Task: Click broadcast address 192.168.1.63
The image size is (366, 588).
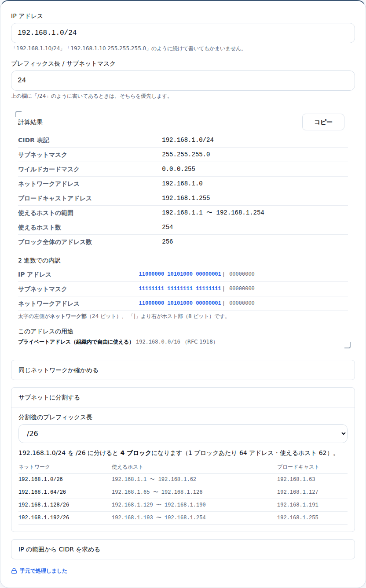Action: pos(296,480)
